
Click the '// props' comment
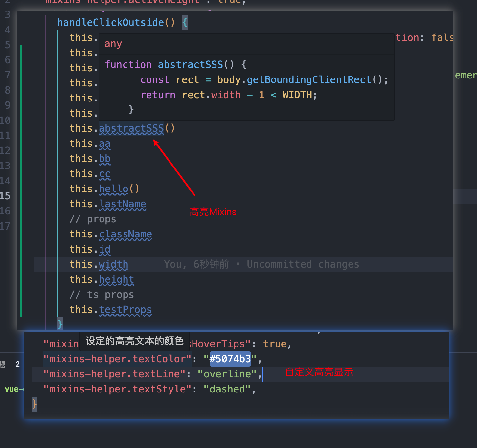point(93,219)
